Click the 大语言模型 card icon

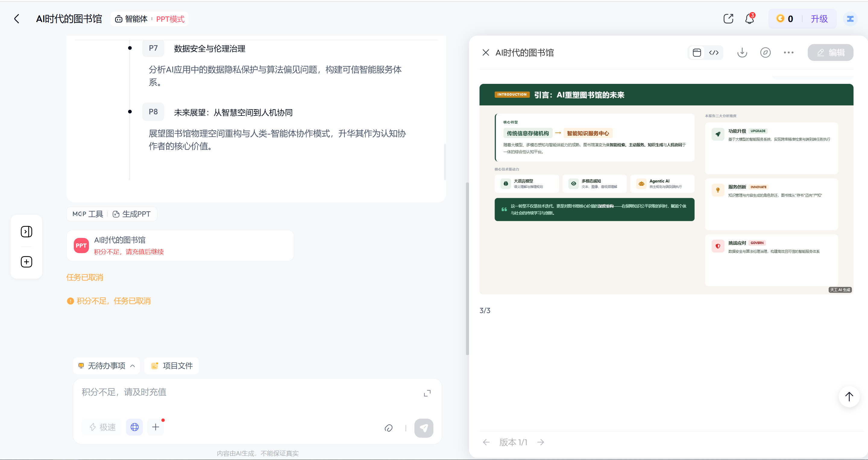click(x=506, y=184)
